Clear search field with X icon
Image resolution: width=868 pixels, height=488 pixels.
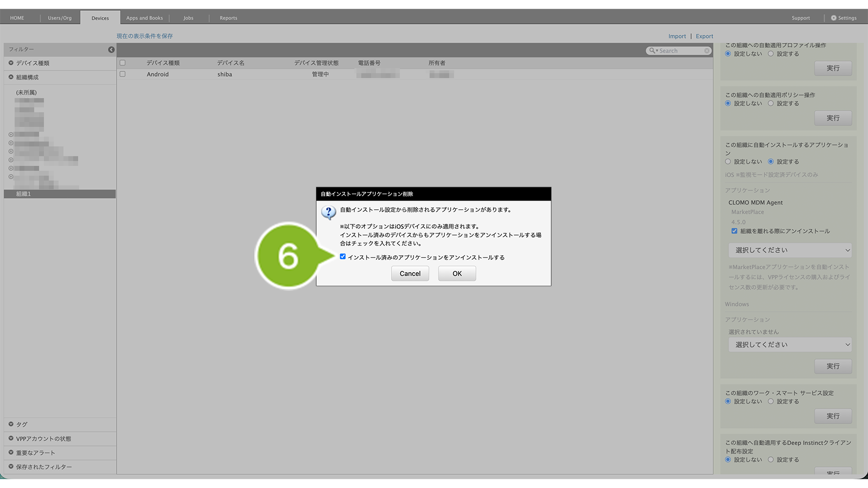706,51
